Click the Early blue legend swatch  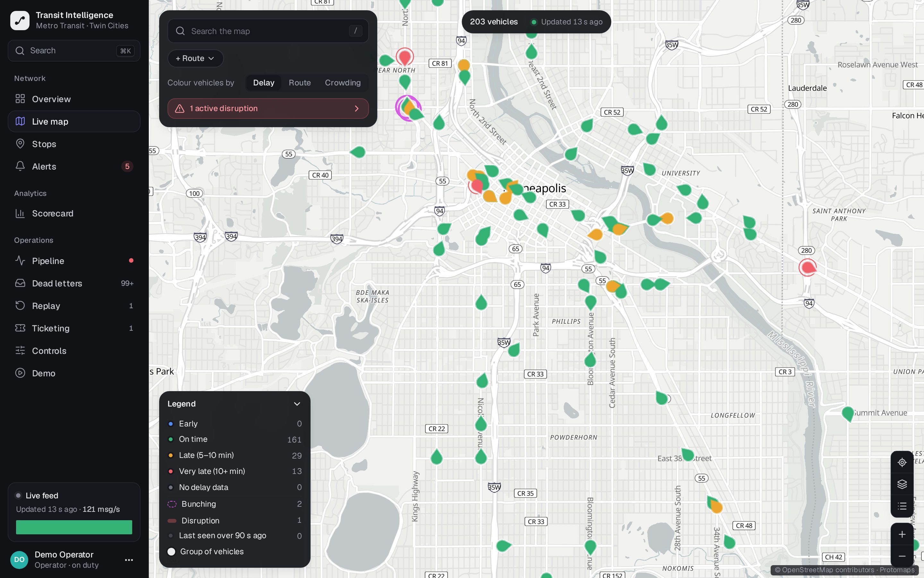(x=171, y=424)
